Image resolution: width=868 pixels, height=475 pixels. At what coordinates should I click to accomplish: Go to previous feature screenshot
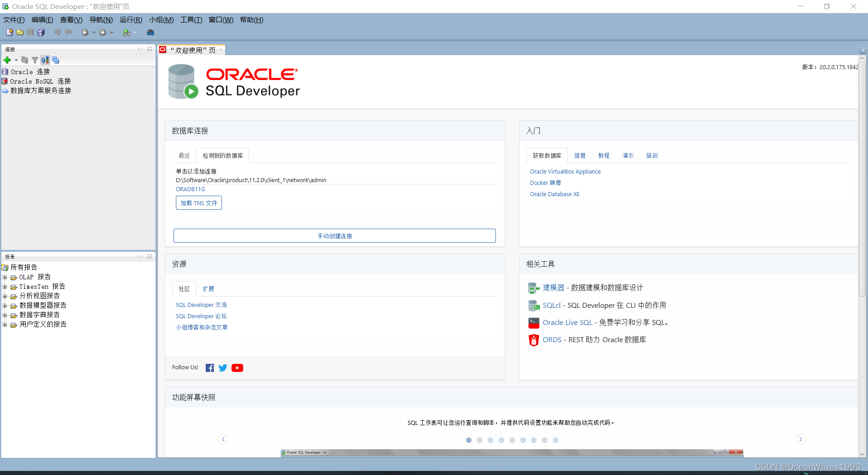(x=223, y=439)
